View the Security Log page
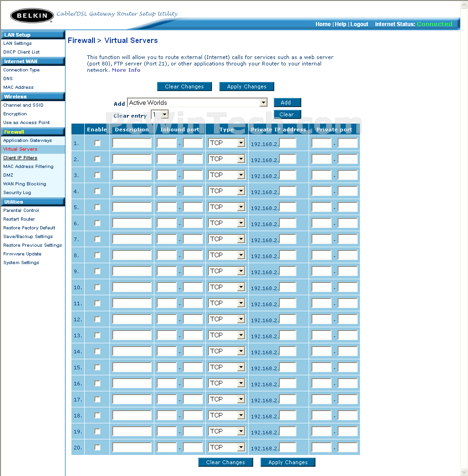 coord(17,193)
